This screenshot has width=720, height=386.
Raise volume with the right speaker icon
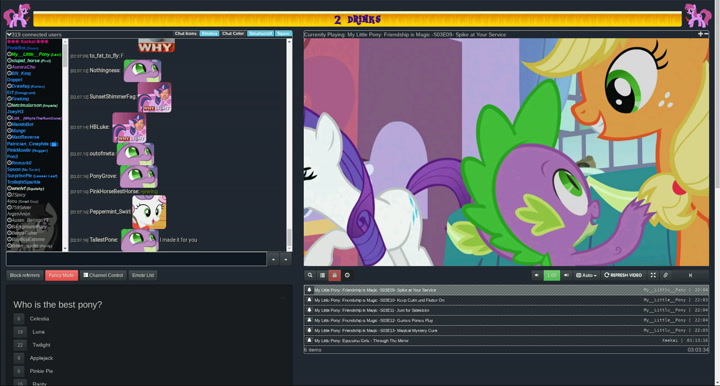pyautogui.click(x=566, y=275)
